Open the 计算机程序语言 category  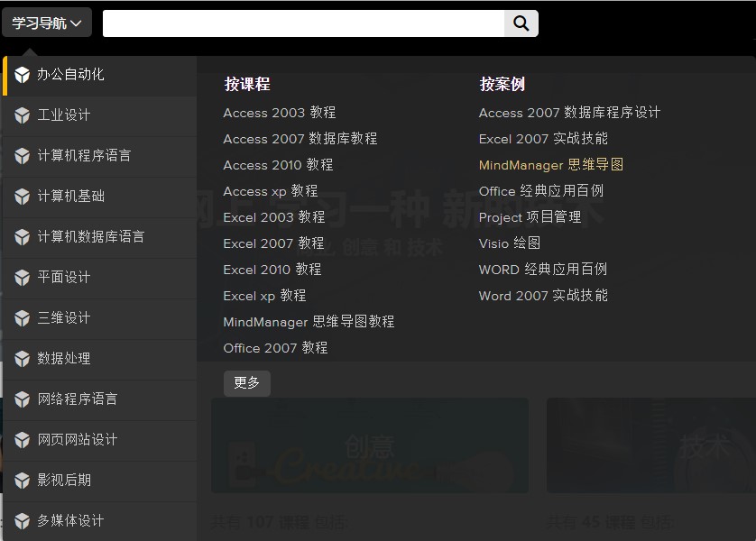[x=100, y=156]
